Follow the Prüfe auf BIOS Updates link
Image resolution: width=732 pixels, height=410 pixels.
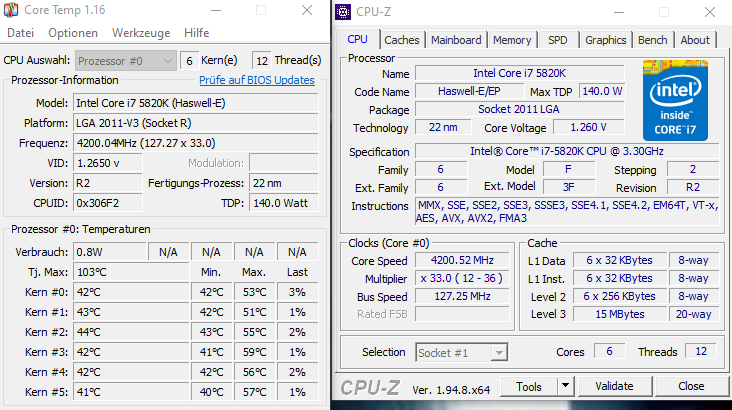pos(257,80)
